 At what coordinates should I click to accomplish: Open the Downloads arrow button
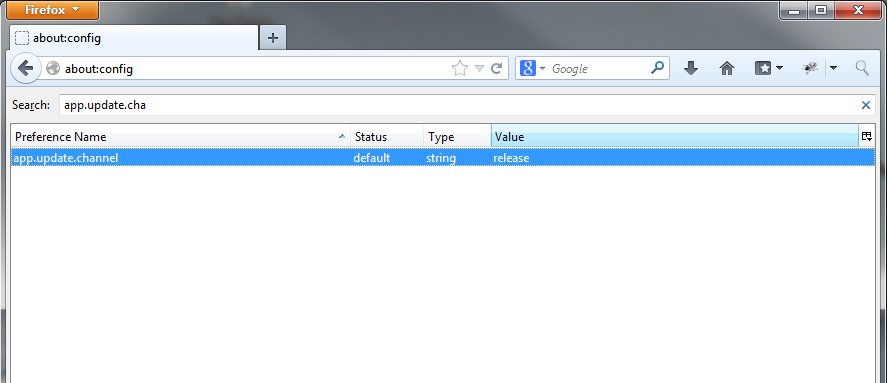click(690, 69)
